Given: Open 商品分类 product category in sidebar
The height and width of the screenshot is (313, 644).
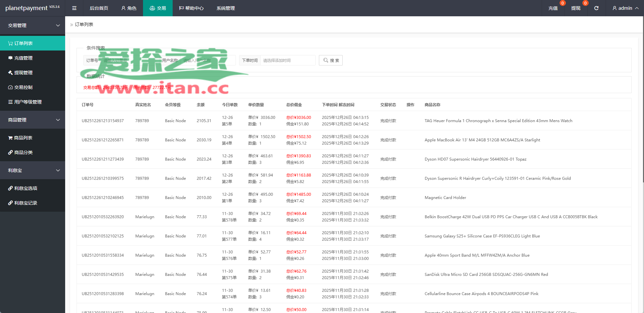Looking at the screenshot, I should (23, 152).
